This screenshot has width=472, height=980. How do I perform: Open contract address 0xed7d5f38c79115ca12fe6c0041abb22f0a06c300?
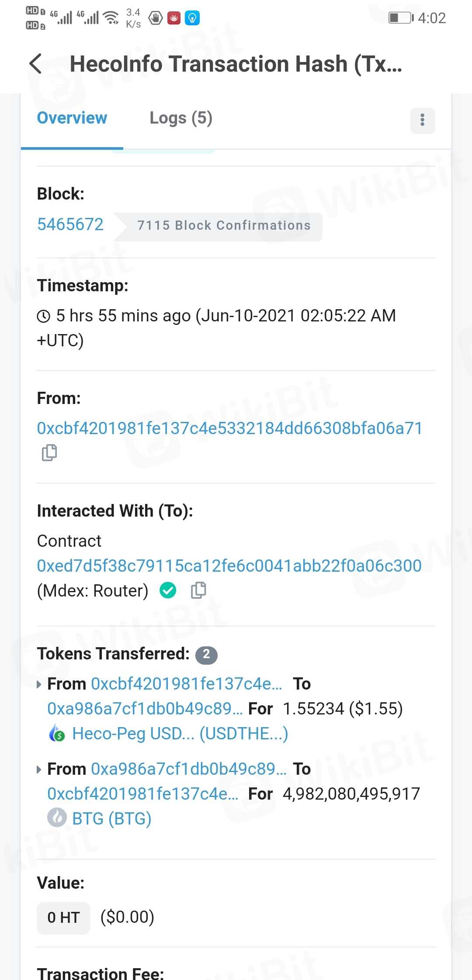point(229,566)
